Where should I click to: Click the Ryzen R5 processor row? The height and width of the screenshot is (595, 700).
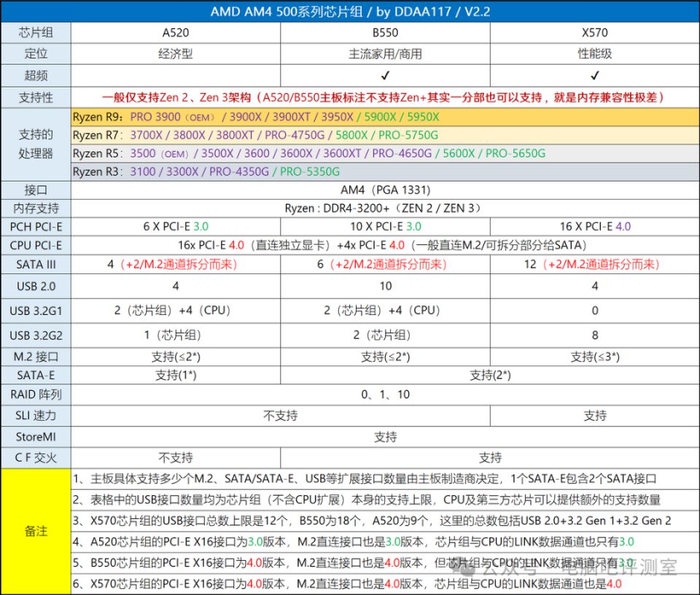pyautogui.click(x=385, y=154)
